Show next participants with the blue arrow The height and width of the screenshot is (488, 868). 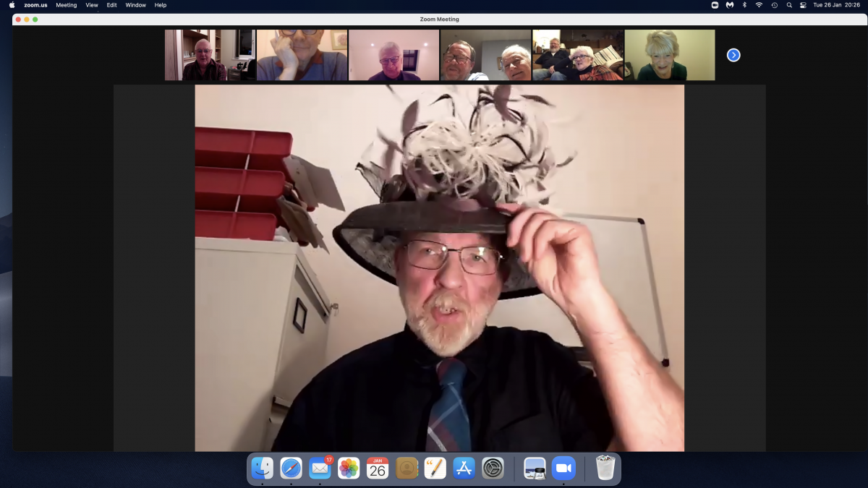pos(733,55)
